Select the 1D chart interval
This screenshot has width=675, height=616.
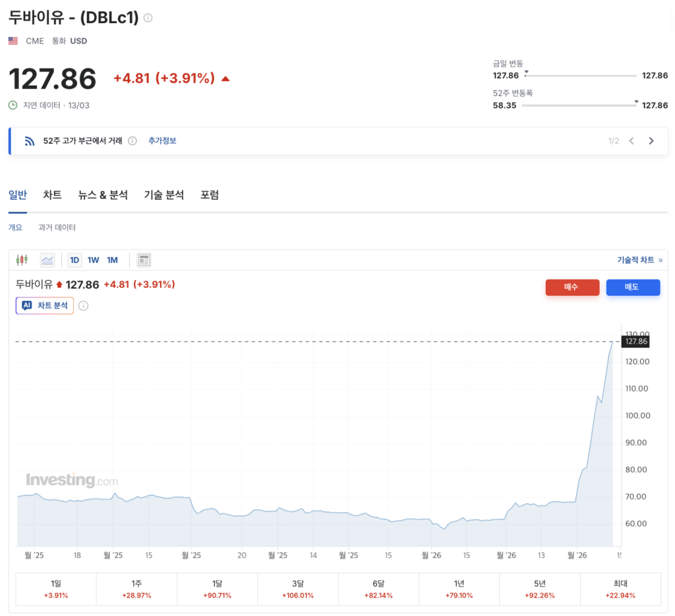pos(74,260)
